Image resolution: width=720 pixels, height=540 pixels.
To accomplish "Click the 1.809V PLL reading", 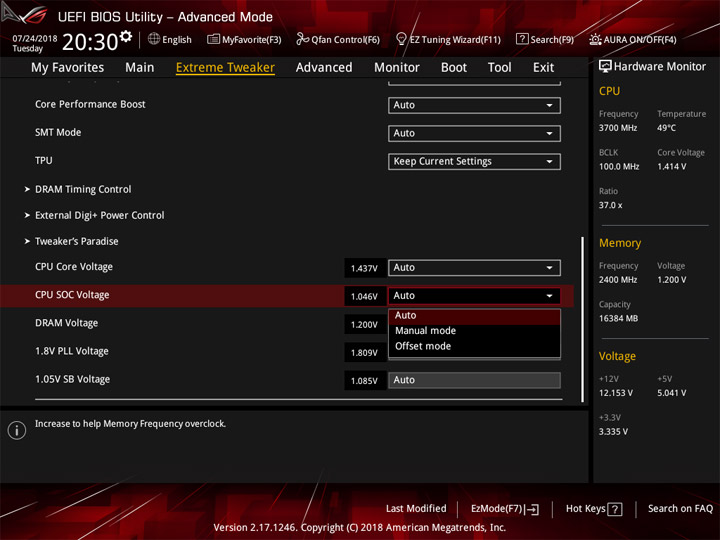I will coord(364,353).
